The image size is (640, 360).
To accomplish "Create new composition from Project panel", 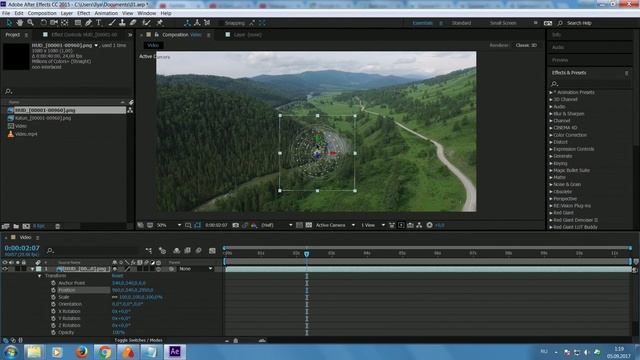I will pyautogui.click(x=26, y=226).
